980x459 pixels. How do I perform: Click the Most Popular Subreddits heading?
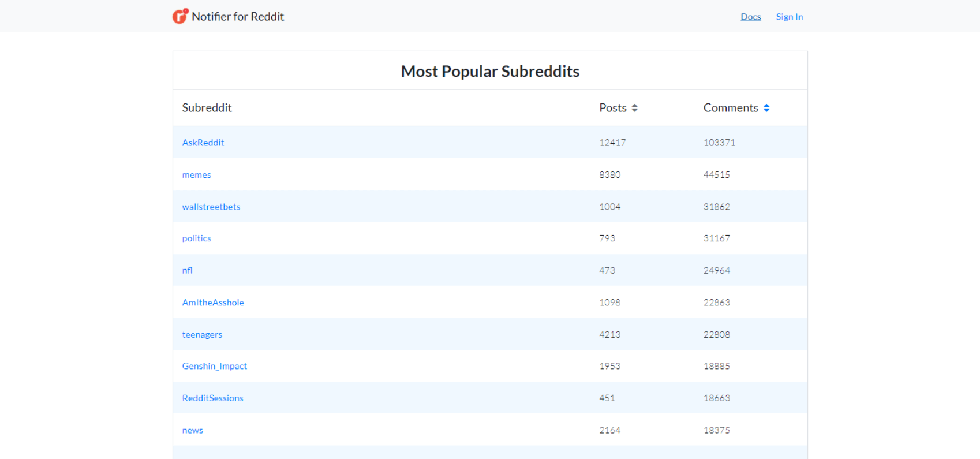(x=490, y=71)
